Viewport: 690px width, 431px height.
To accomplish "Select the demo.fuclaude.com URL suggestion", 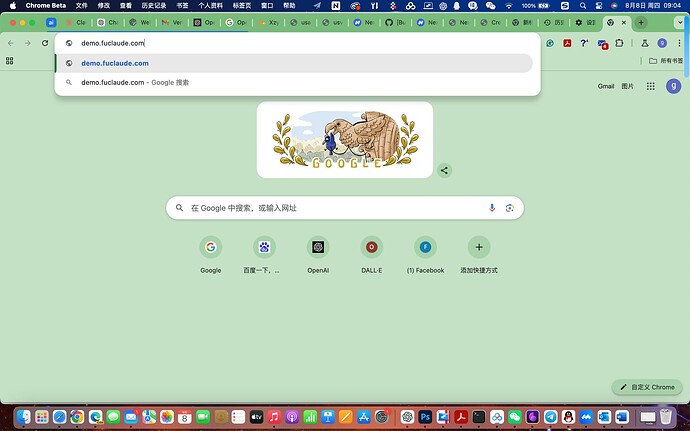I will pyautogui.click(x=294, y=63).
